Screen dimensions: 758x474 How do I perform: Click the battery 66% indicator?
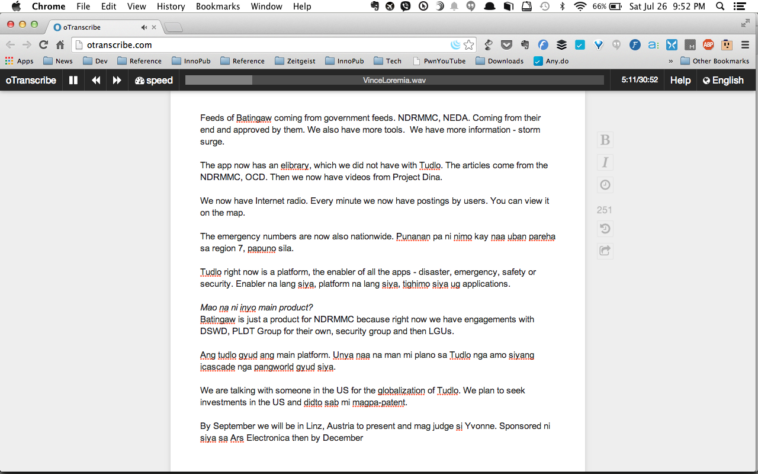[607, 6]
